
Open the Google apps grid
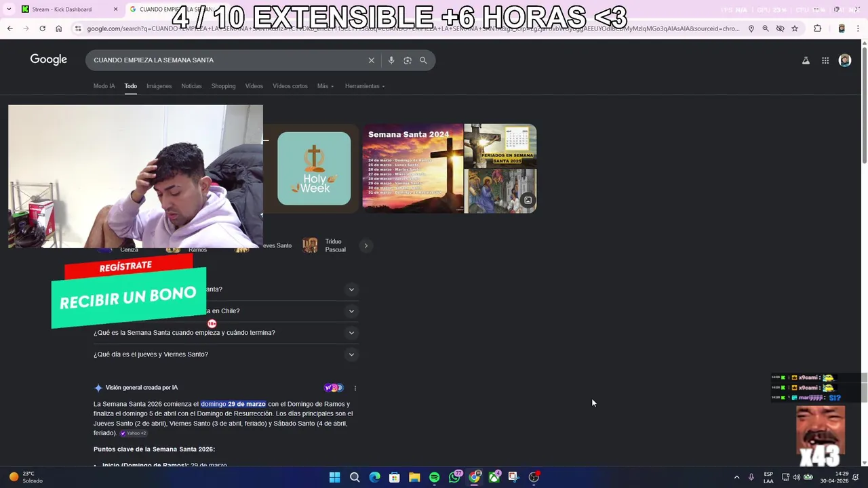pos(825,60)
